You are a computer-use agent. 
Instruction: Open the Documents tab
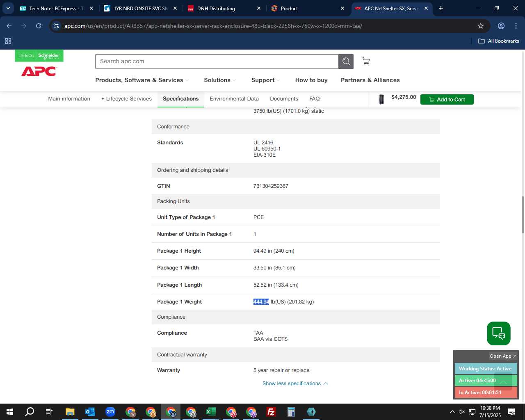click(x=284, y=99)
